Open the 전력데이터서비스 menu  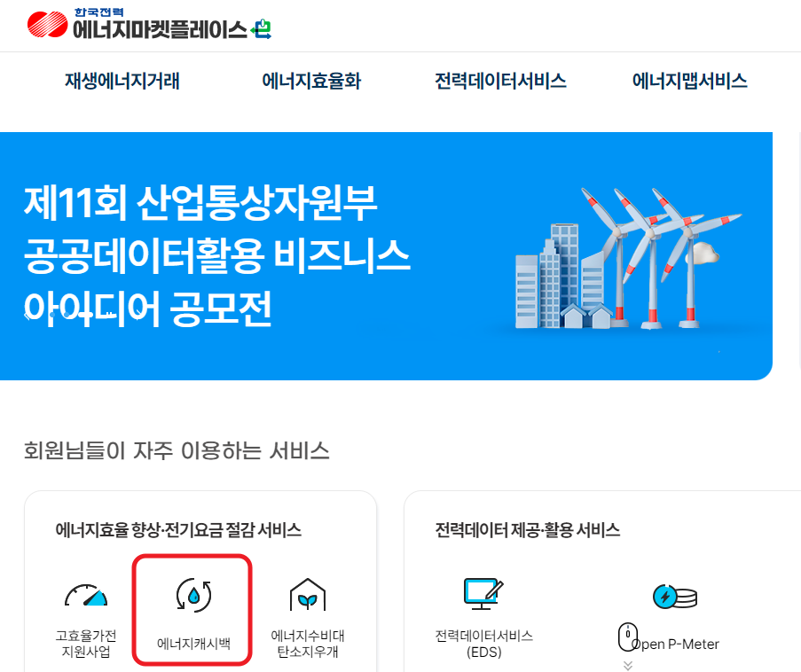point(500,82)
